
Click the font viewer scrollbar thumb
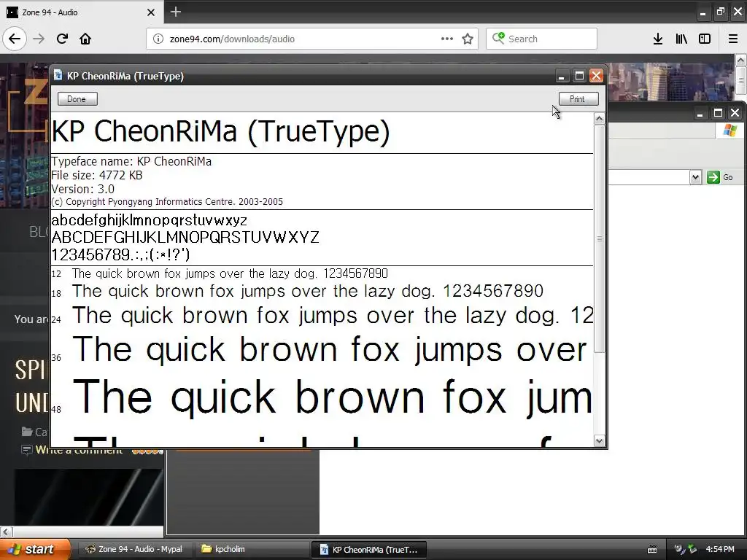[x=600, y=238]
